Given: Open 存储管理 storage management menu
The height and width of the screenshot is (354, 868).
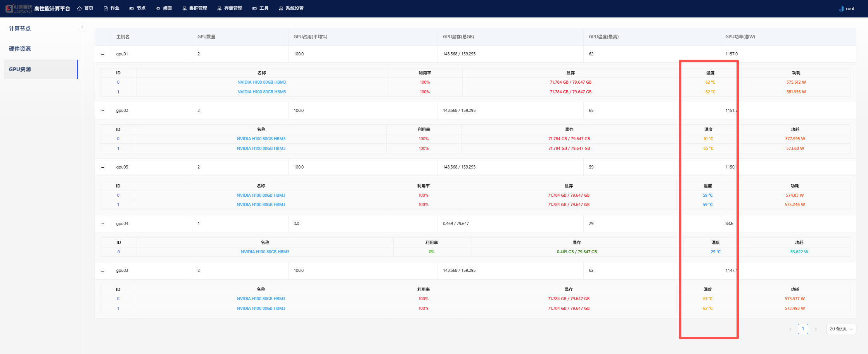Looking at the screenshot, I should (x=230, y=8).
